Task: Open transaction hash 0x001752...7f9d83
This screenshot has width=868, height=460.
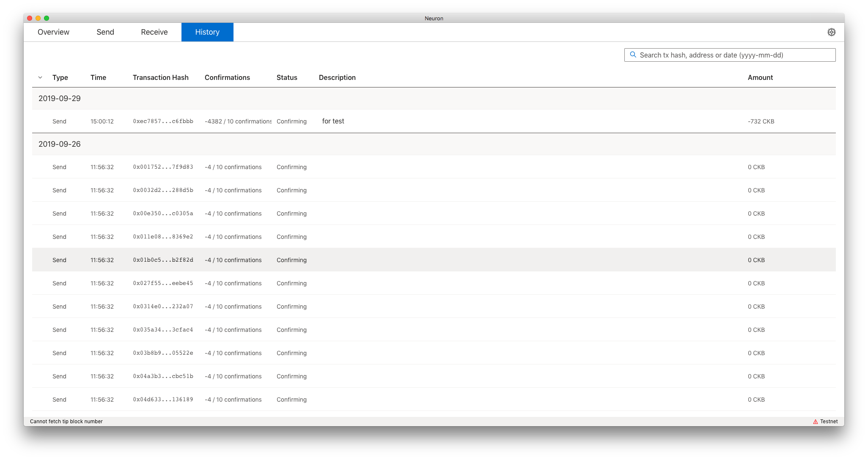Action: click(163, 167)
